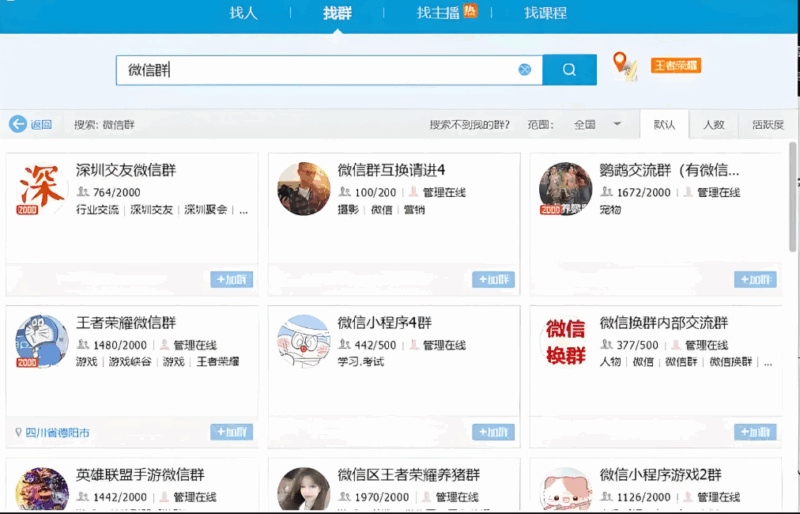Screen dimensions: 800x514
Task: Open the 王者荣耀微信群 title
Action: (x=126, y=323)
